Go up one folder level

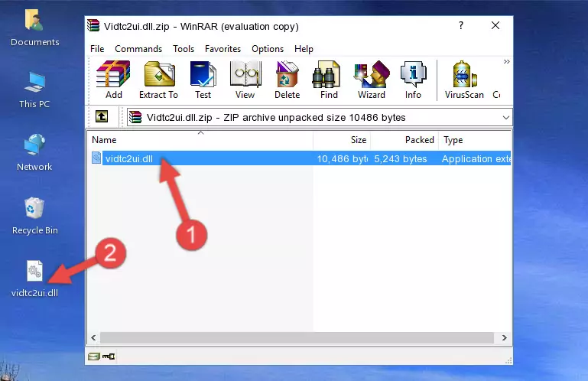(x=101, y=117)
